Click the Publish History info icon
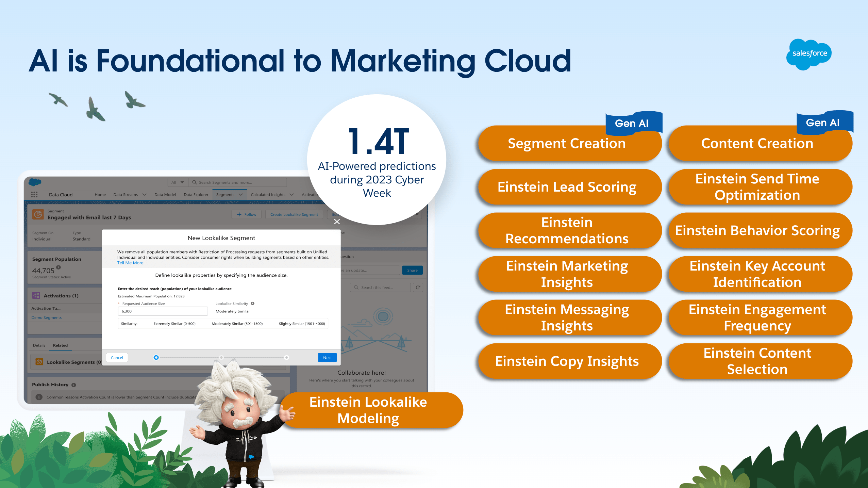The width and height of the screenshot is (868, 488). [74, 385]
